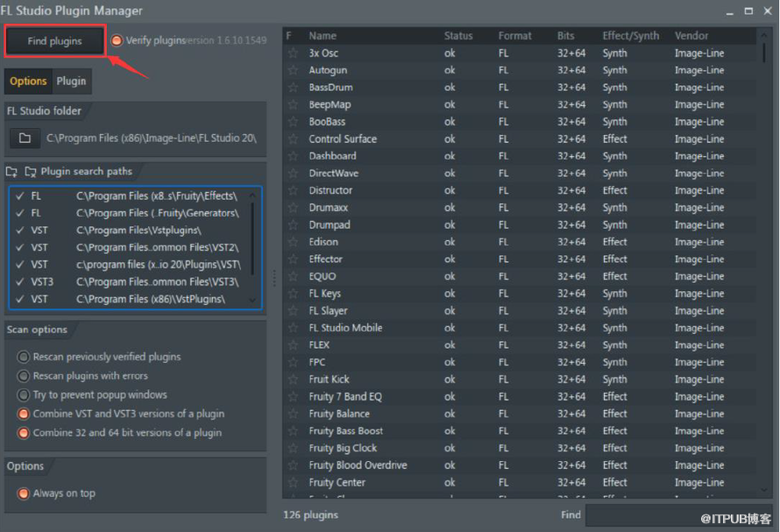Click the FL Studio folder path text

tap(152, 138)
